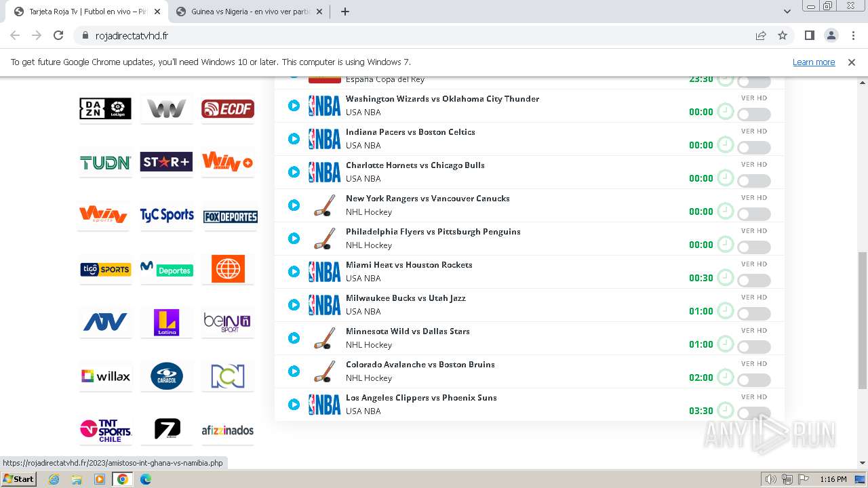
Task: Go back to the previous page
Action: (15, 35)
